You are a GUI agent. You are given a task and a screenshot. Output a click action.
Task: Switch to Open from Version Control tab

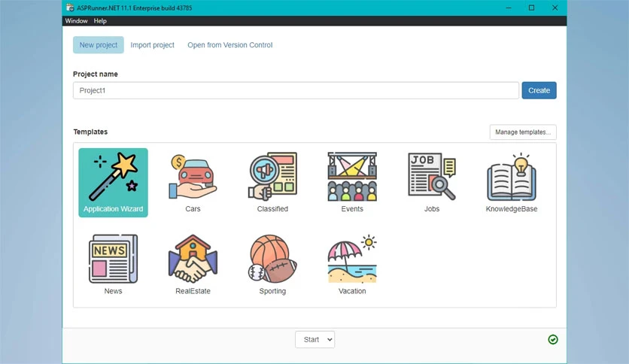pos(230,45)
